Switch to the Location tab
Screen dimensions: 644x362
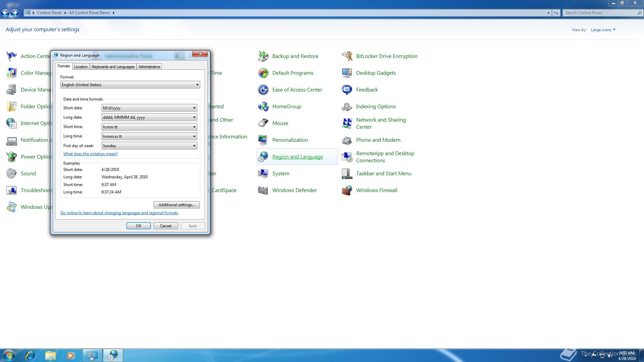click(81, 67)
